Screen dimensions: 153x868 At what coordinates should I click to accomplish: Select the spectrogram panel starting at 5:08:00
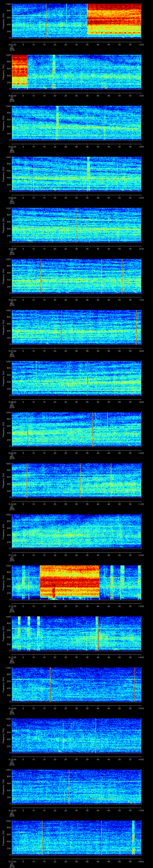point(76,378)
